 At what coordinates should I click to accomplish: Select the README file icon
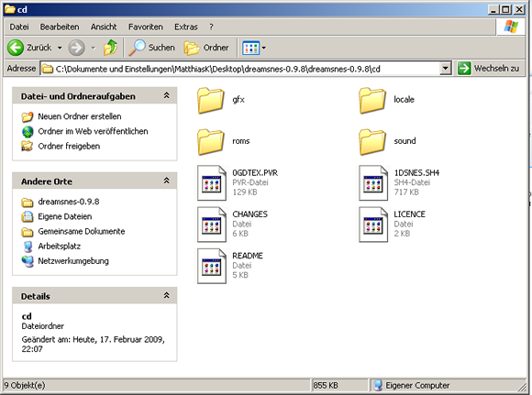(212, 266)
